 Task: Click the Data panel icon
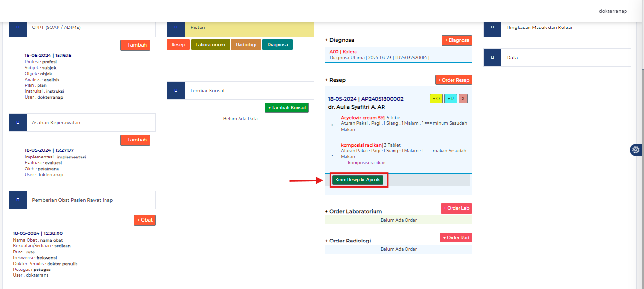[492, 57]
